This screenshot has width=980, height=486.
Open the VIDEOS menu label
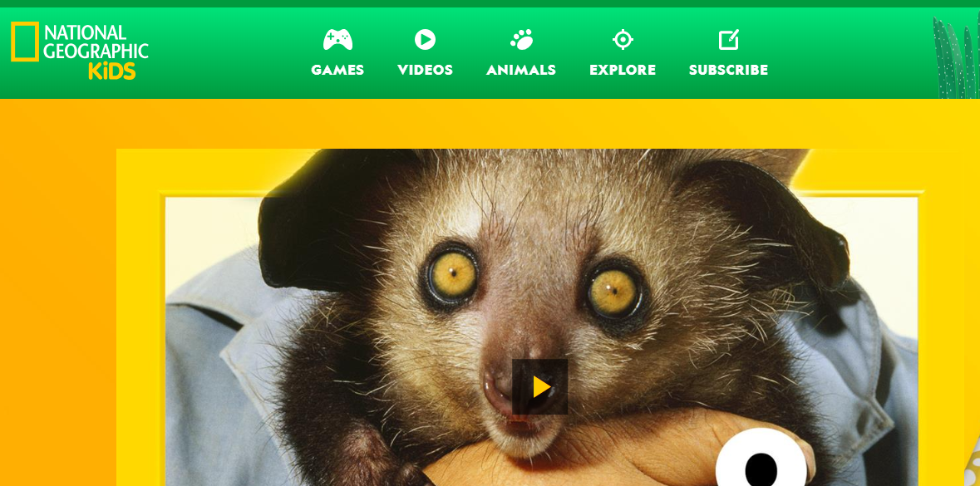click(x=425, y=70)
